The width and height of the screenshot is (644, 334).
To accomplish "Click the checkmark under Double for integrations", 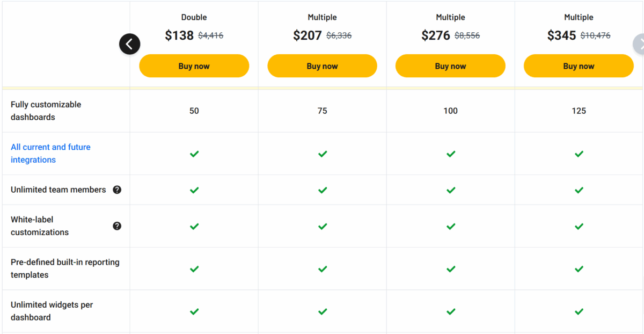I will 194,154.
